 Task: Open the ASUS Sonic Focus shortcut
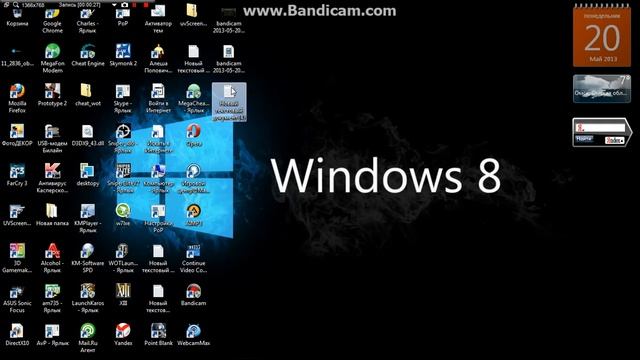[x=17, y=298]
